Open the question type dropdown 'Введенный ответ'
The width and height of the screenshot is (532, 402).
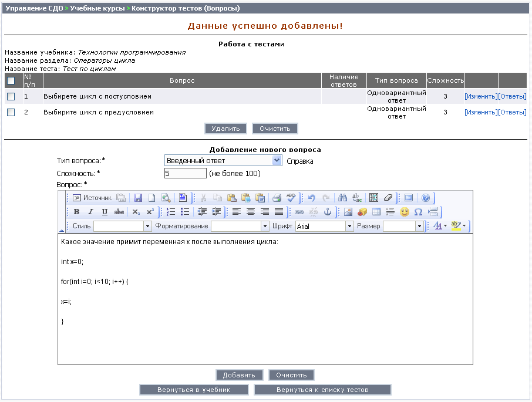(x=223, y=161)
